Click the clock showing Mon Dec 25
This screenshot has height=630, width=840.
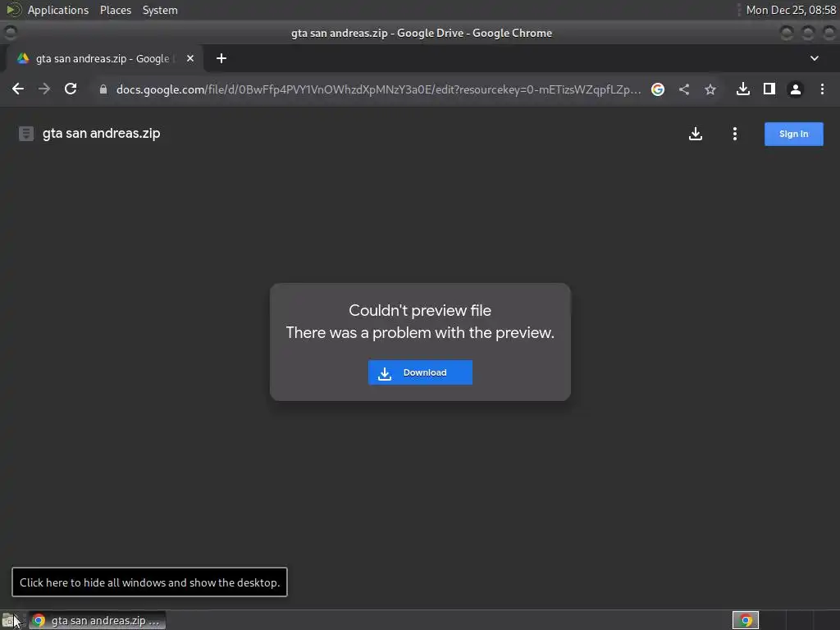[x=791, y=10]
